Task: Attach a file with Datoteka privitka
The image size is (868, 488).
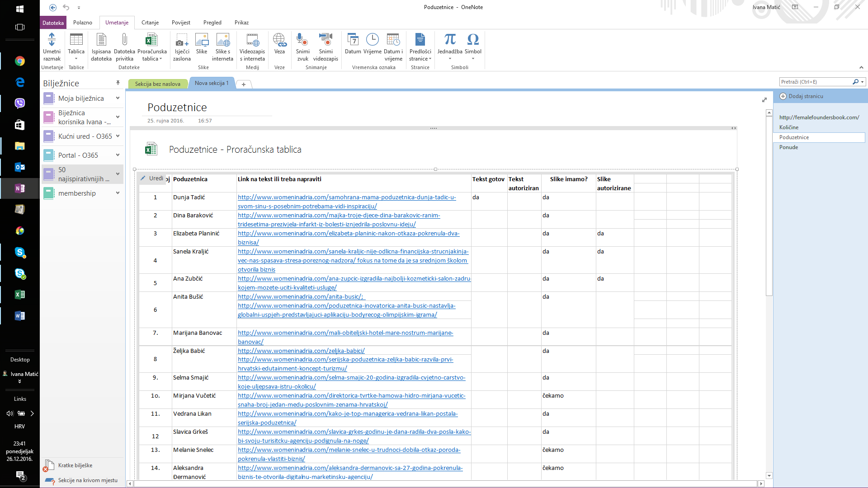Action: coord(124,47)
